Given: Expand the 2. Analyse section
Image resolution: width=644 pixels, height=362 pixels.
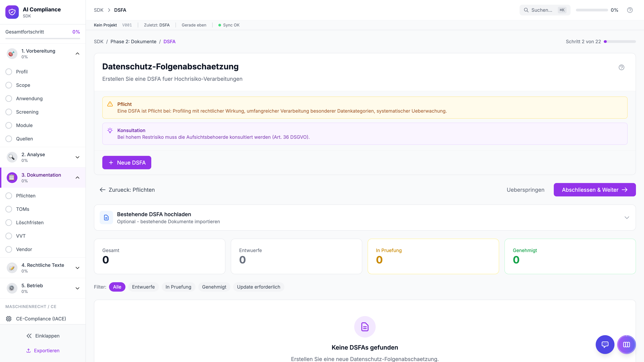Looking at the screenshot, I should tap(77, 157).
